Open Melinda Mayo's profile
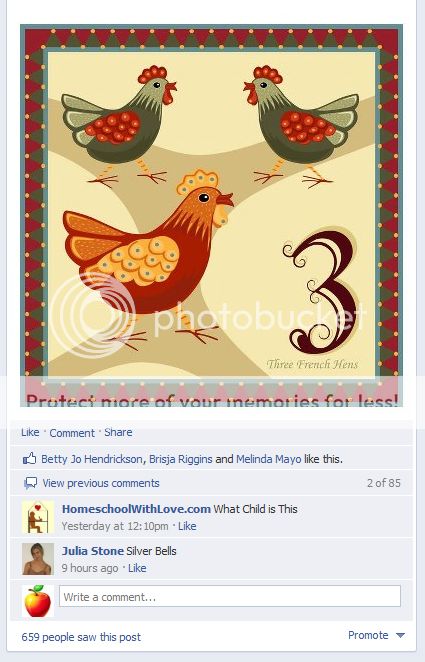 pyautogui.click(x=269, y=459)
